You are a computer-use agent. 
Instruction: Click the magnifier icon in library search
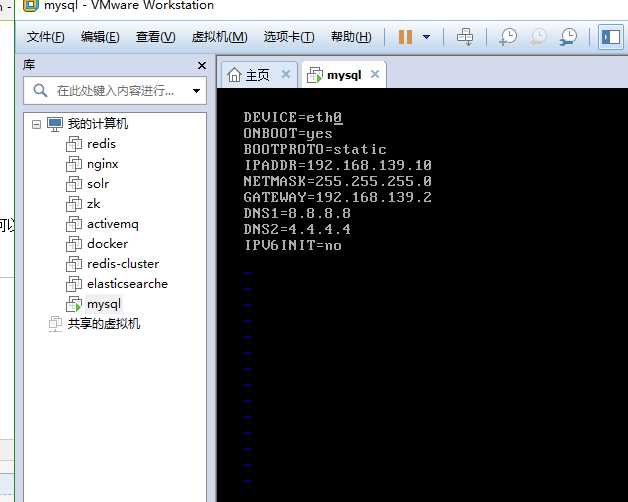[40, 91]
